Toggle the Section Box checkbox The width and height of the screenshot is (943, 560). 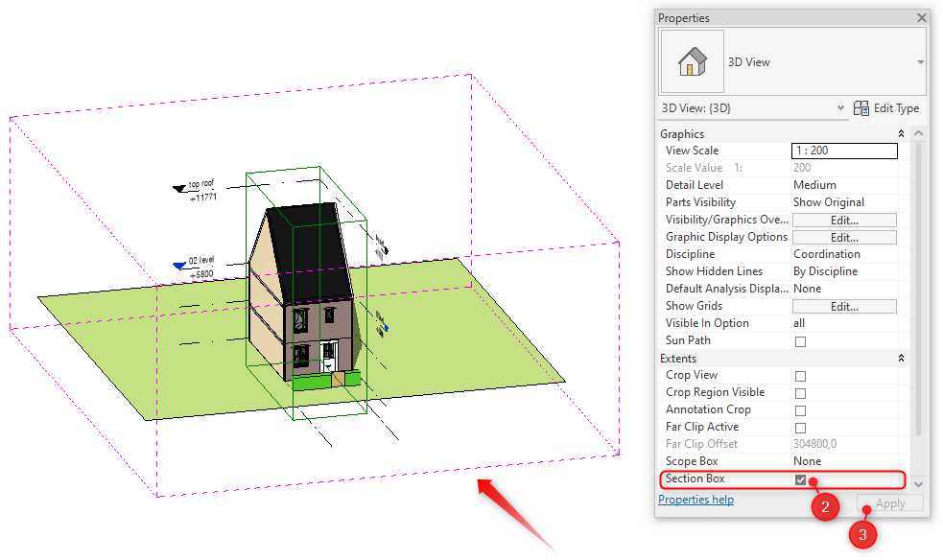800,478
